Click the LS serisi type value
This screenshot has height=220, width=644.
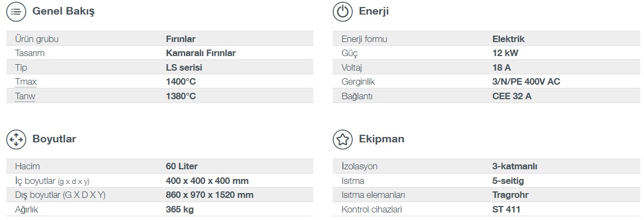point(184,67)
